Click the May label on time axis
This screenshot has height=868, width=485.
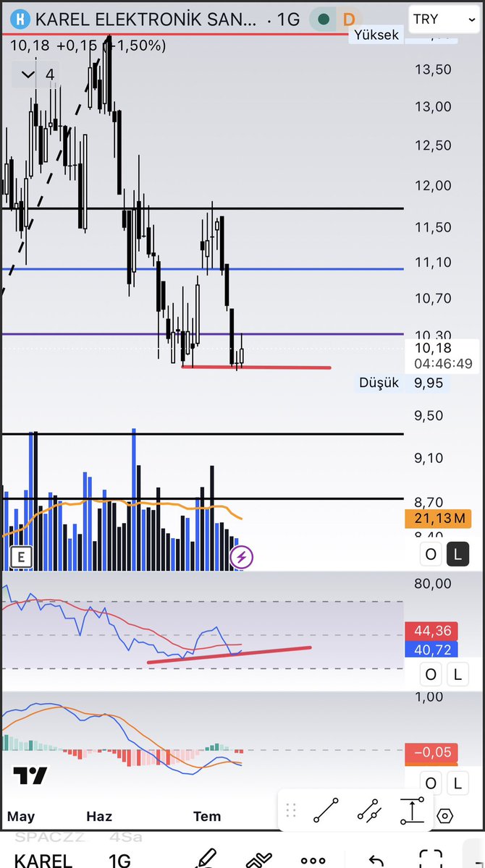pos(21,817)
